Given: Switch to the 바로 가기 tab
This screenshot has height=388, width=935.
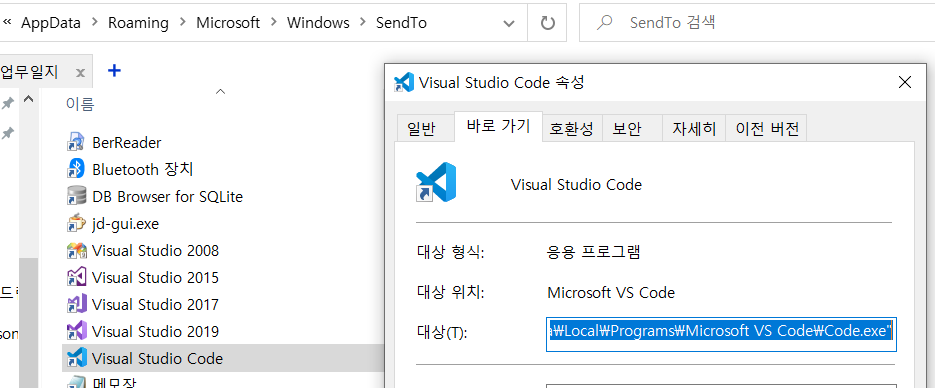Looking at the screenshot, I should click(499, 126).
